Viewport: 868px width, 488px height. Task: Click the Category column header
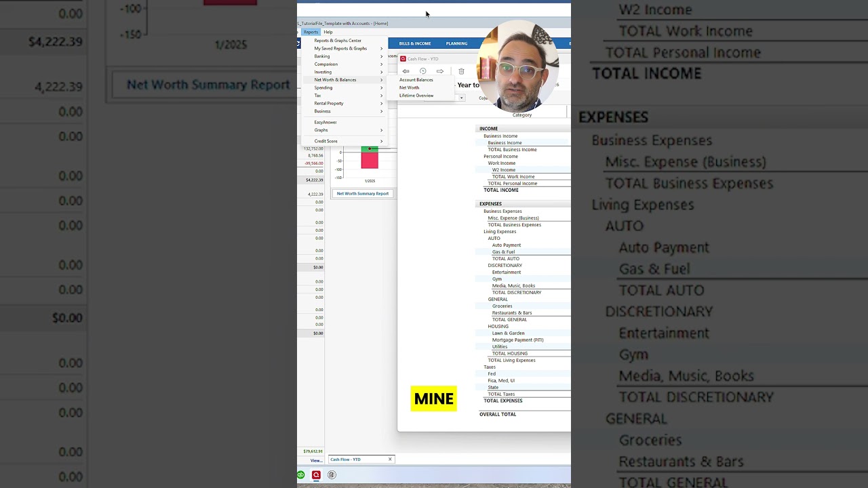click(522, 115)
